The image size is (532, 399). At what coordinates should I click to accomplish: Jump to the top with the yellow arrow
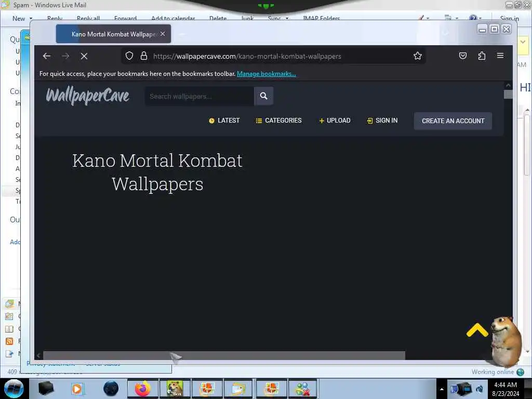pyautogui.click(x=477, y=330)
